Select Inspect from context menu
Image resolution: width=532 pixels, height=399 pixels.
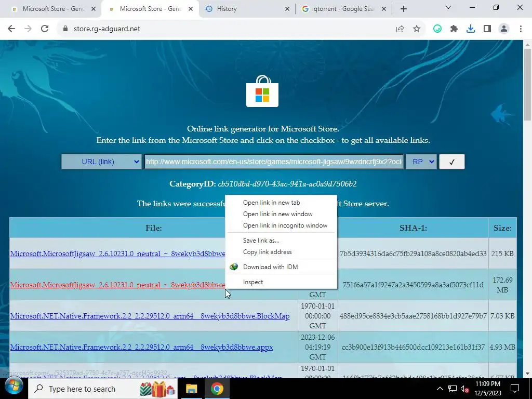tap(281, 282)
